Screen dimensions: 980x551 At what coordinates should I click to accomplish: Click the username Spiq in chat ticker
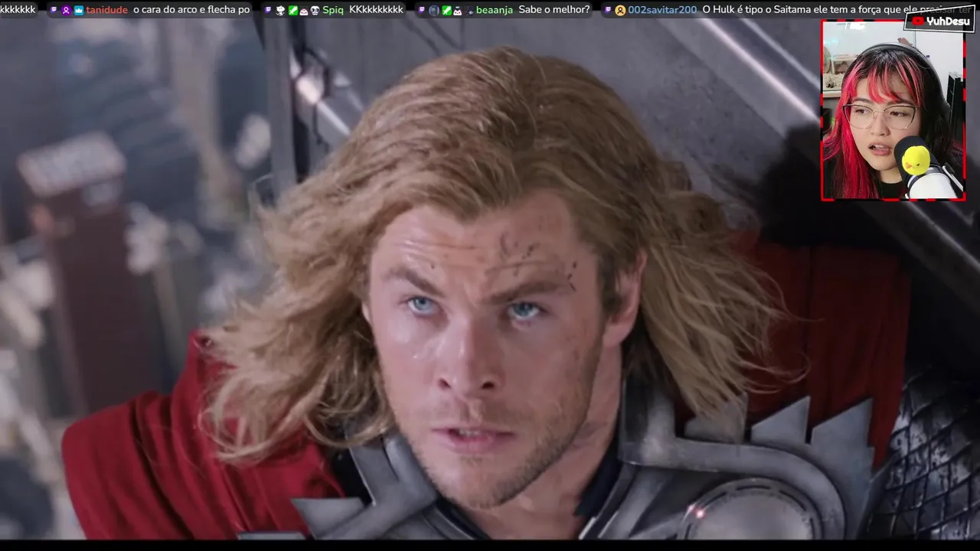[333, 10]
